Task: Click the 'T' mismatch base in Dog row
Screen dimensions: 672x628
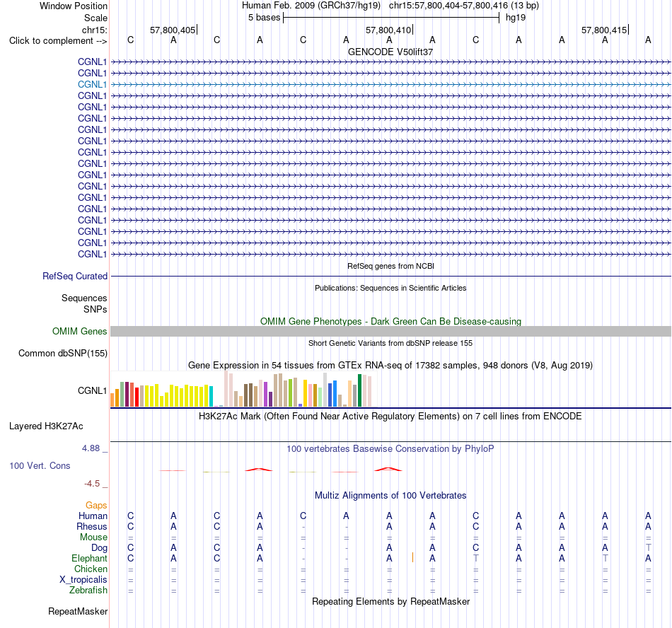Action: [x=648, y=547]
